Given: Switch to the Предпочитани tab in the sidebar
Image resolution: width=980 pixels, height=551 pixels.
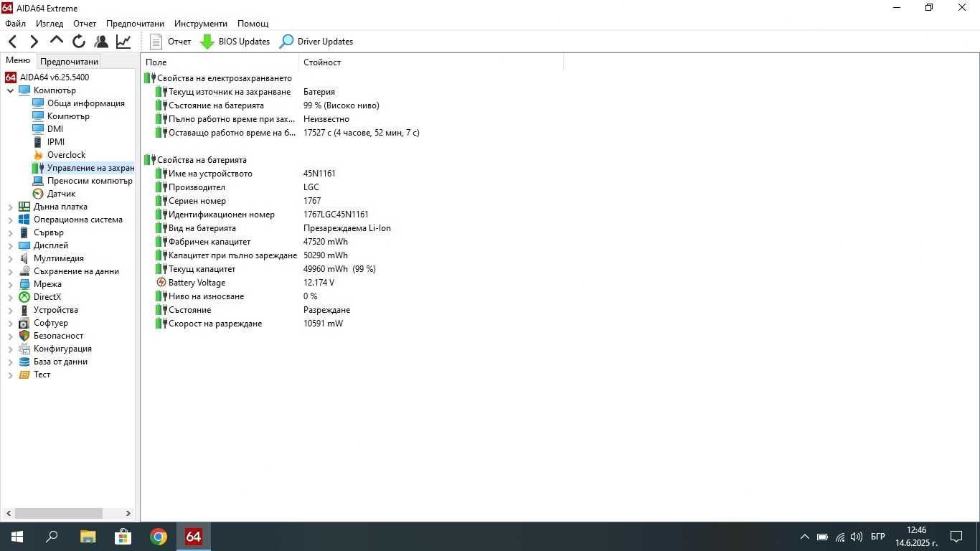Looking at the screenshot, I should coord(69,62).
